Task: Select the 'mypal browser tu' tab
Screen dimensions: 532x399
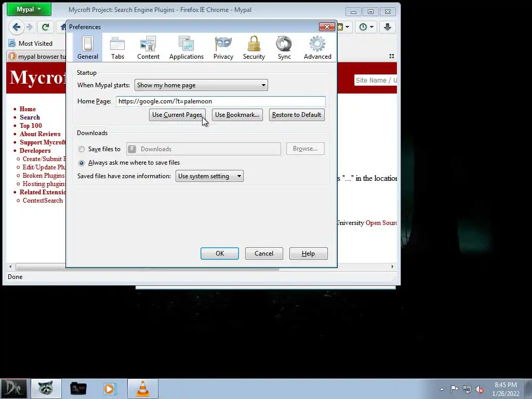Action: 37,56
